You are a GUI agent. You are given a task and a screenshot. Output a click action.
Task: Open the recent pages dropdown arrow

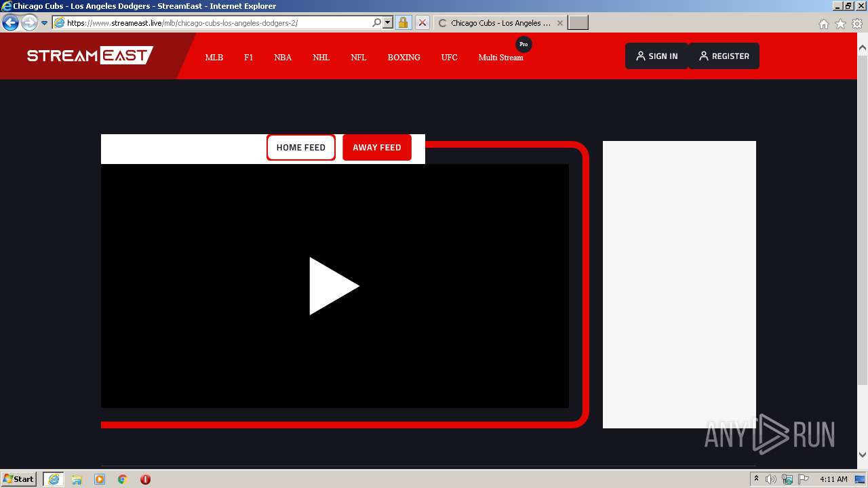coord(45,23)
